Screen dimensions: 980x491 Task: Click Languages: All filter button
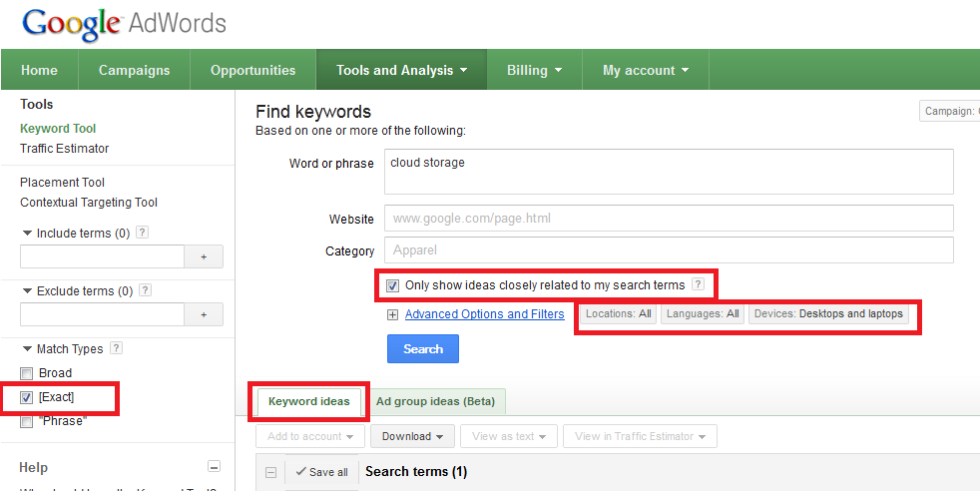pyautogui.click(x=703, y=313)
